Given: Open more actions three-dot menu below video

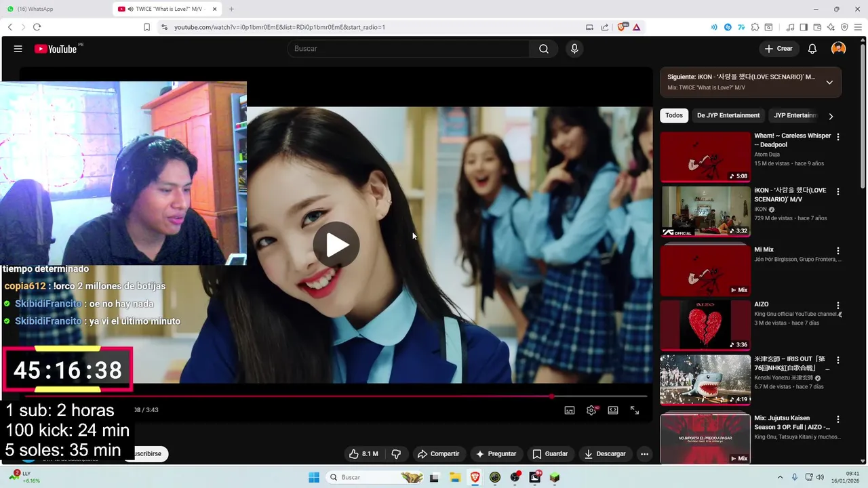Looking at the screenshot, I should 644,454.
